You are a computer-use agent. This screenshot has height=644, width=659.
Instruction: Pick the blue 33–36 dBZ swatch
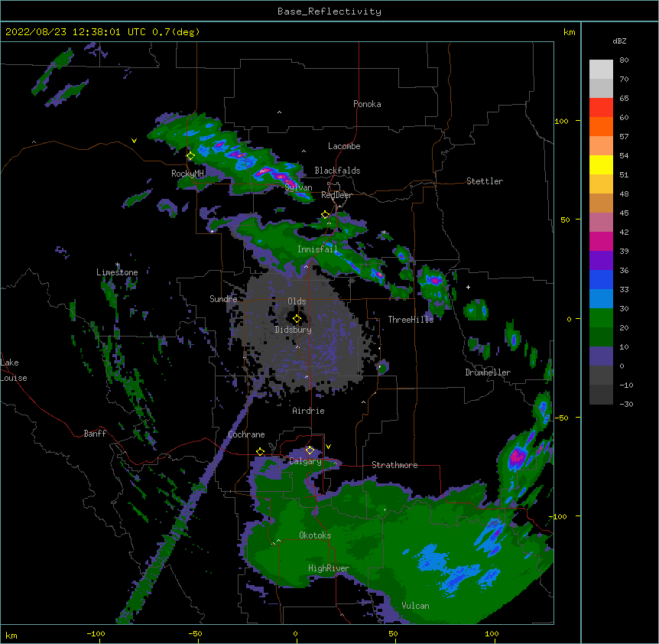click(601, 279)
